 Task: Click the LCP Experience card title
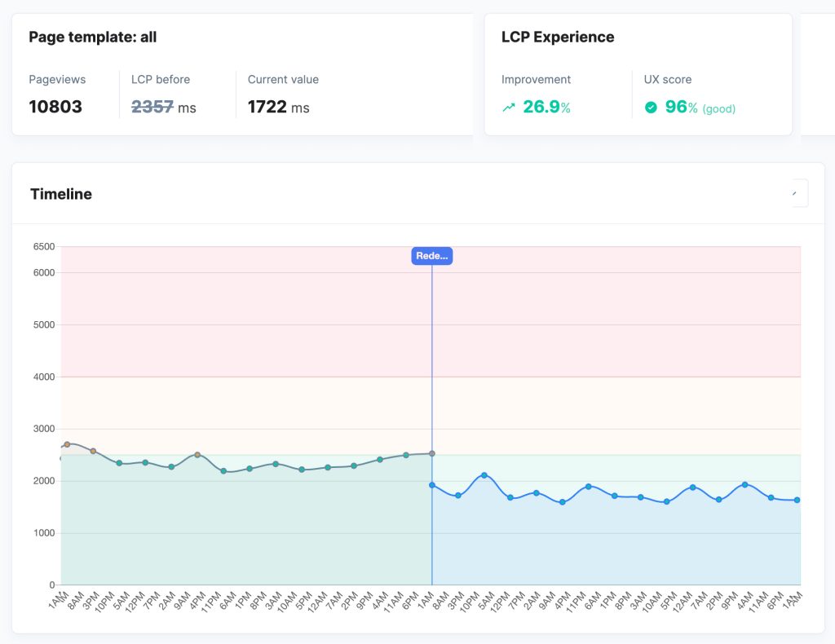click(x=558, y=37)
